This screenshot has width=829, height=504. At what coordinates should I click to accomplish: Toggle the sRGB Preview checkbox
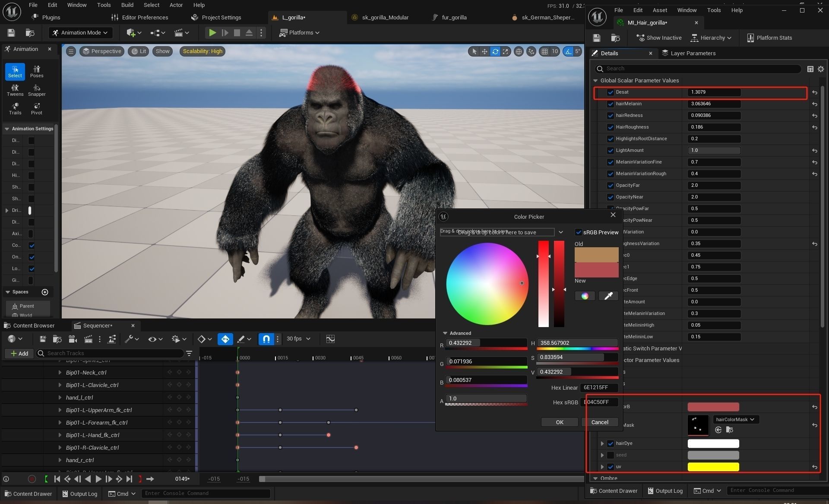tap(579, 232)
